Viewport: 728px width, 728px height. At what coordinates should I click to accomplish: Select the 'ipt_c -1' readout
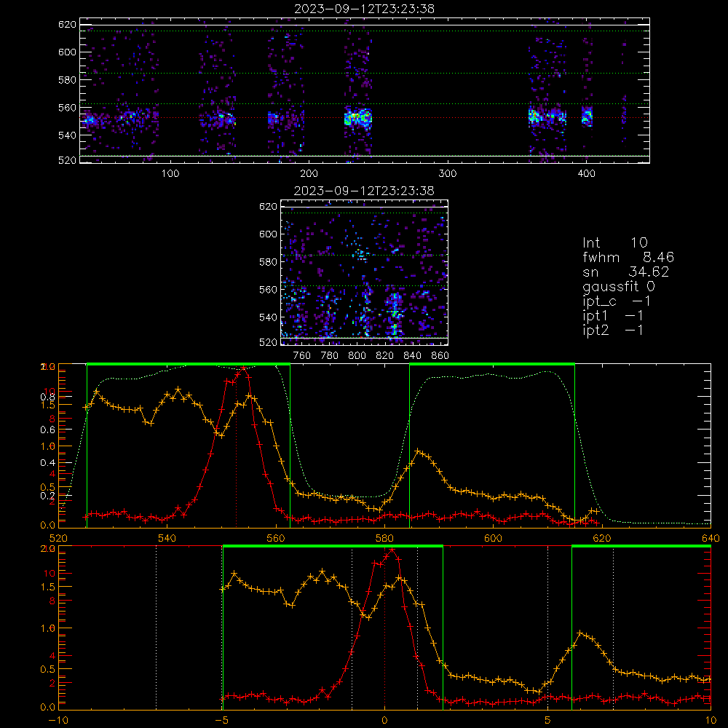[x=617, y=301]
